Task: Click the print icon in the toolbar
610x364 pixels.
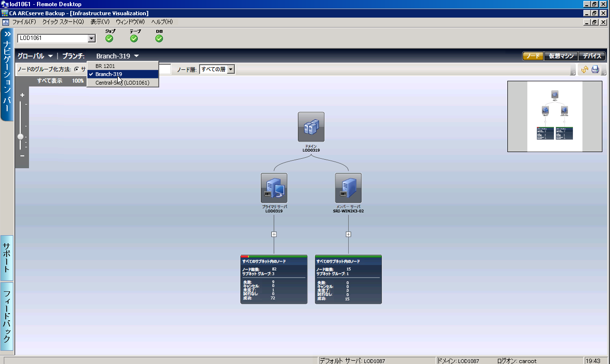Action: pos(595,69)
